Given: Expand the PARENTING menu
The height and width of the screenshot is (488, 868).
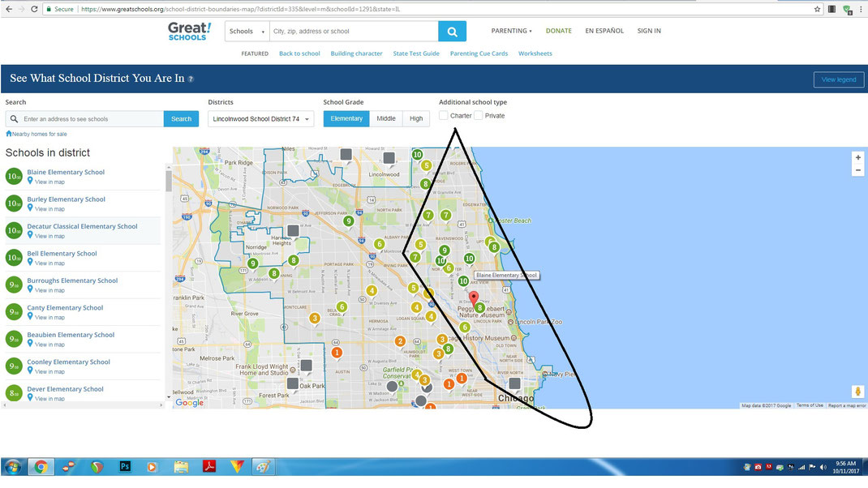Looking at the screenshot, I should (512, 31).
